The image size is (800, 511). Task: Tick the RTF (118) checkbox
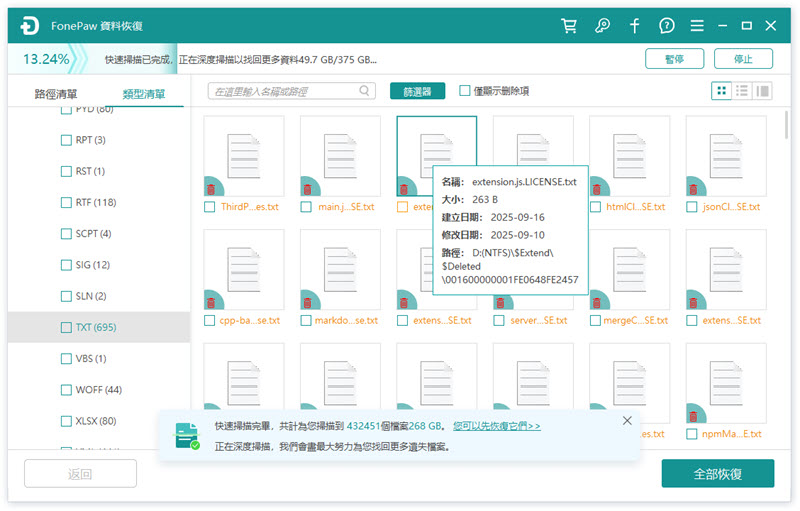(66, 202)
